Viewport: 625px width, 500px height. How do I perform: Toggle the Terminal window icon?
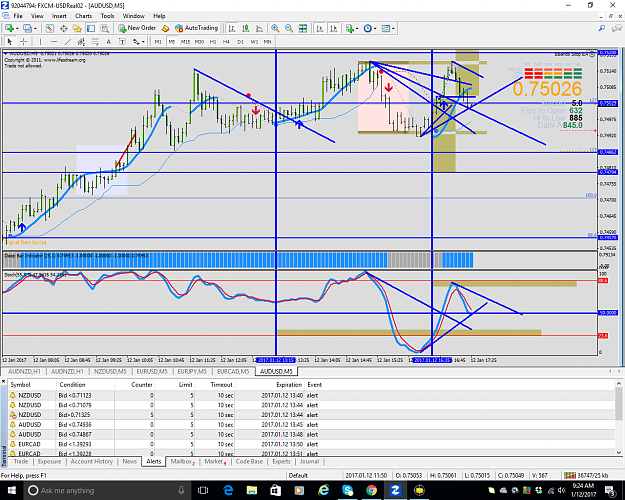[x=91, y=28]
